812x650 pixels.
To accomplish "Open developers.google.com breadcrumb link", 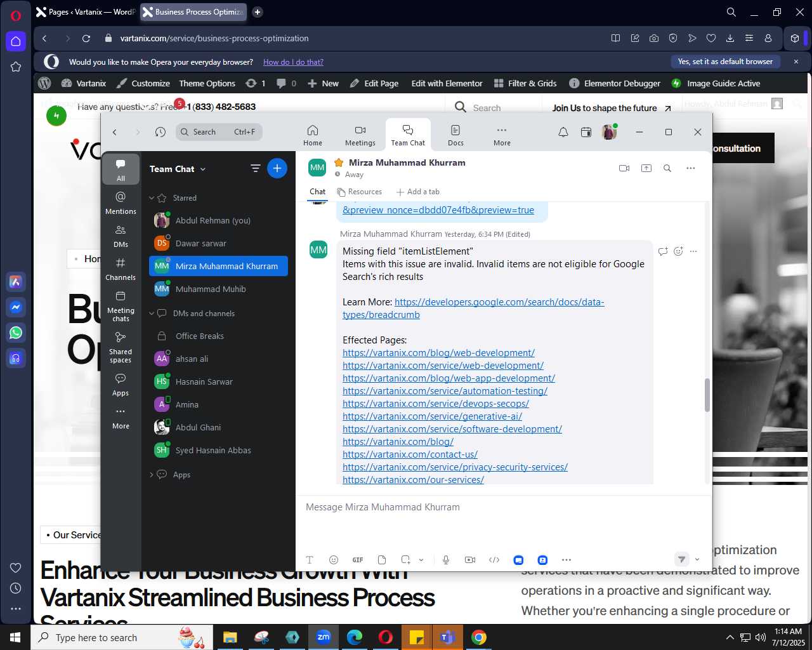I will point(473,308).
